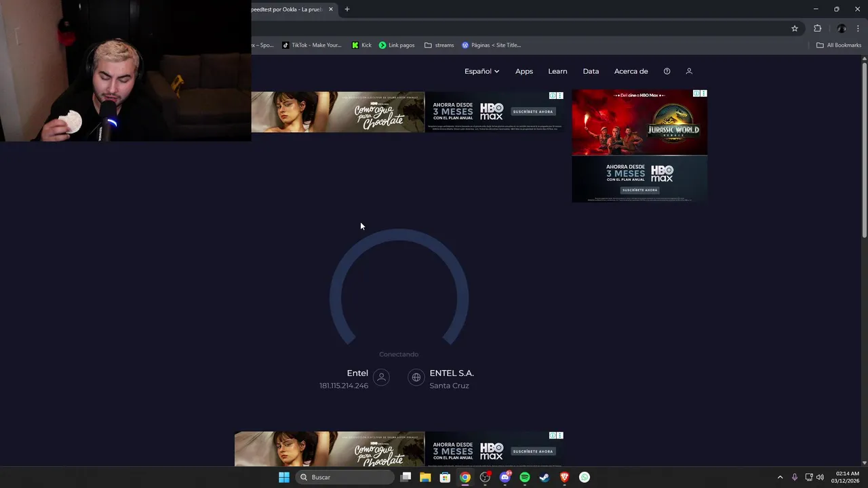Viewport: 868px width, 488px height.
Task: Open the Windows Start menu
Action: (x=284, y=477)
